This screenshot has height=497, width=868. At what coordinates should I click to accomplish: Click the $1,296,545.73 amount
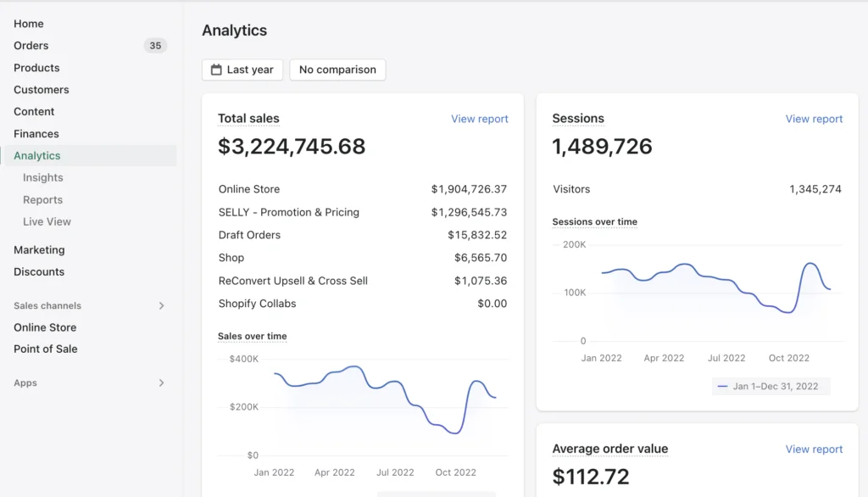click(x=469, y=212)
